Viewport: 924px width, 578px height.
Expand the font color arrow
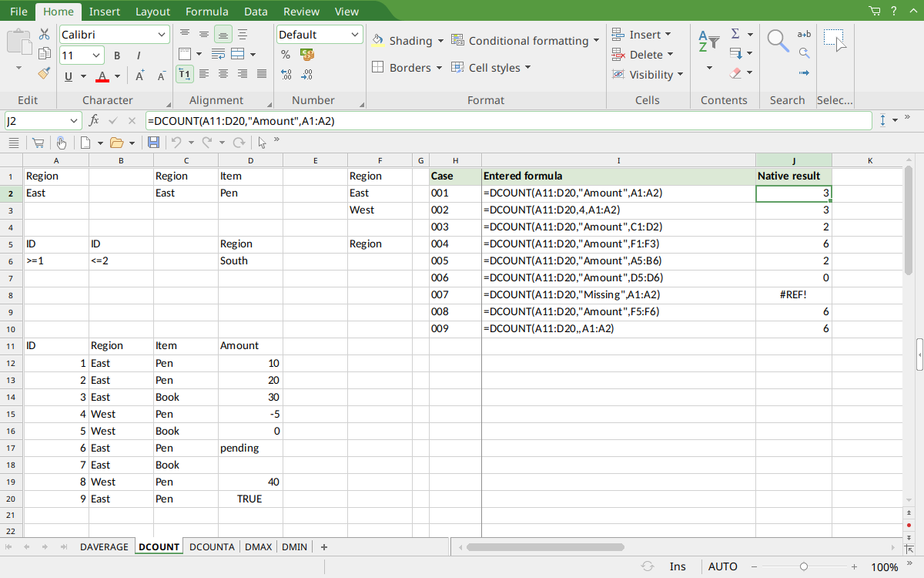(x=117, y=76)
